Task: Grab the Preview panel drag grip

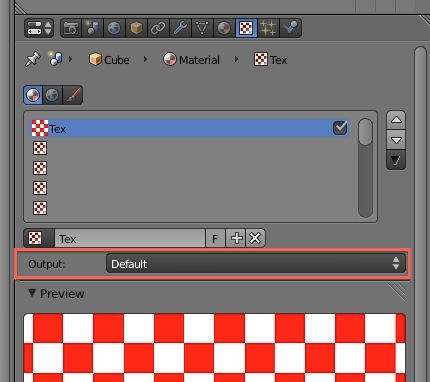Action: [397, 292]
